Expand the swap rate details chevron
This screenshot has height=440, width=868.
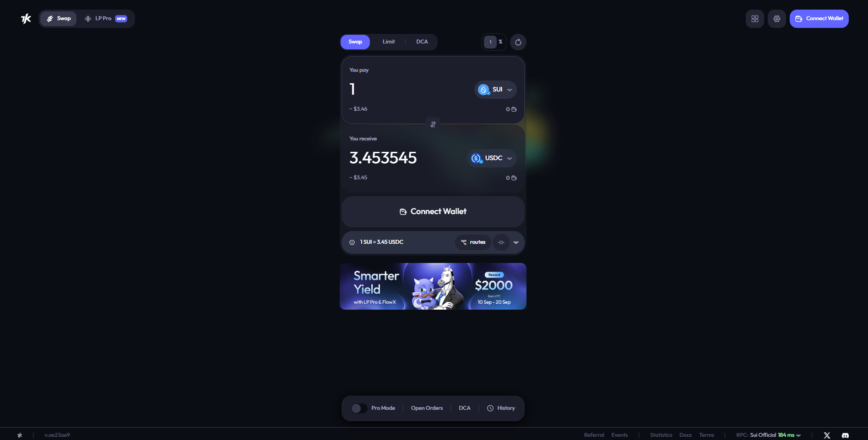tap(516, 242)
